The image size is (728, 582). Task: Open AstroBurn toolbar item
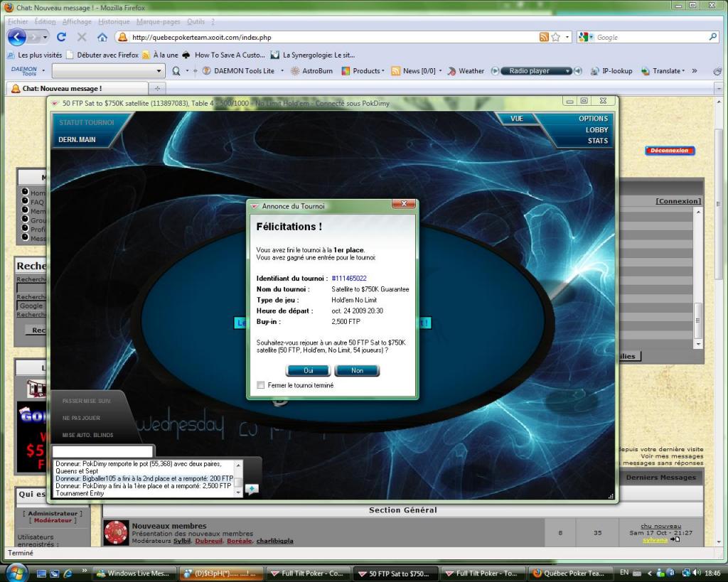click(311, 71)
